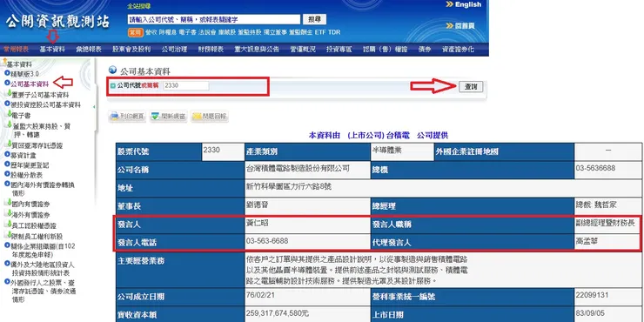Open the 獨立董事 quick link
This screenshot has height=322, width=644.
tap(275, 32)
